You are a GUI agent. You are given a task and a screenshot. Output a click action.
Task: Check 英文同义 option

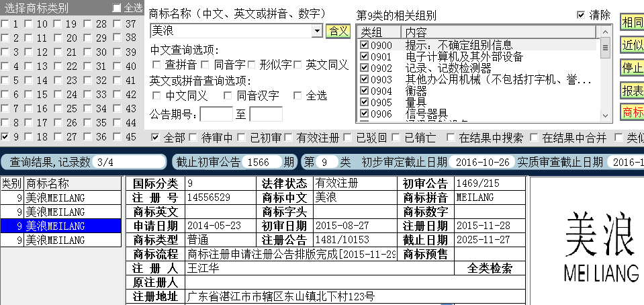pyautogui.click(x=297, y=64)
